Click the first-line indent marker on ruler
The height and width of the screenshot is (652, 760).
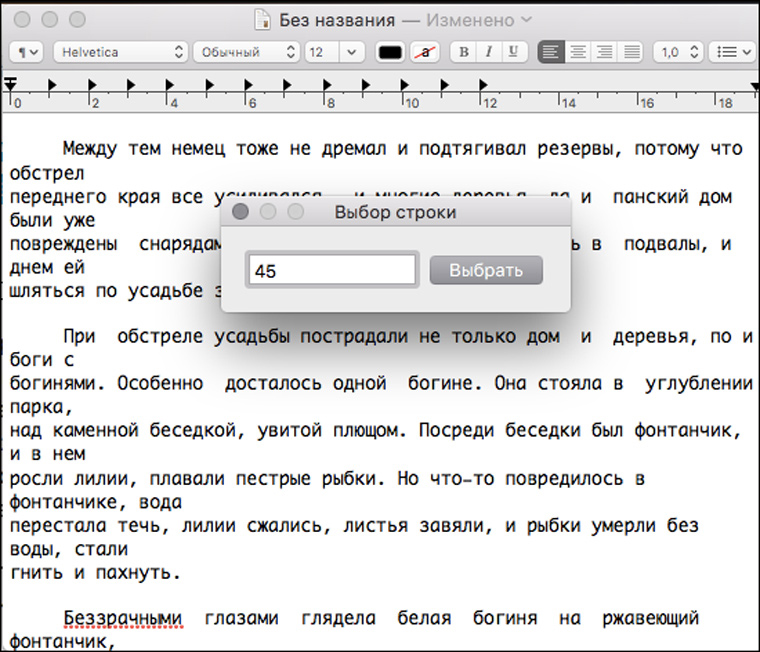(x=10, y=81)
